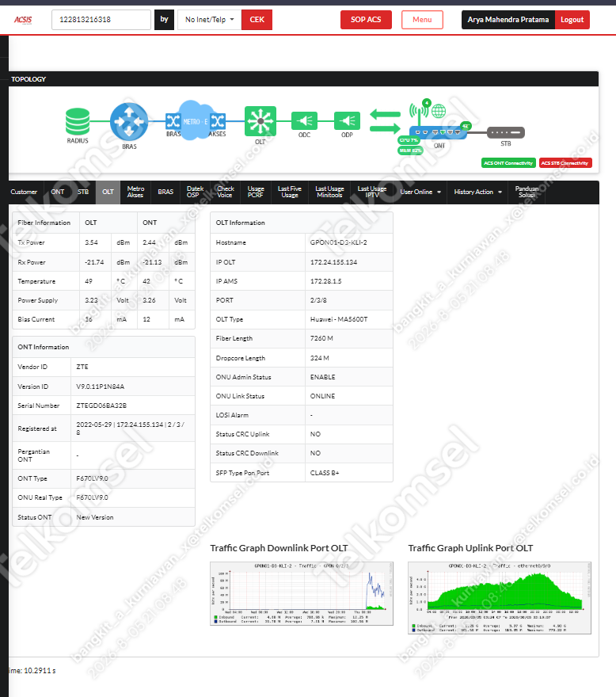Open the Check Voice tab
Image resolution: width=616 pixels, height=697 pixels.
click(225, 192)
